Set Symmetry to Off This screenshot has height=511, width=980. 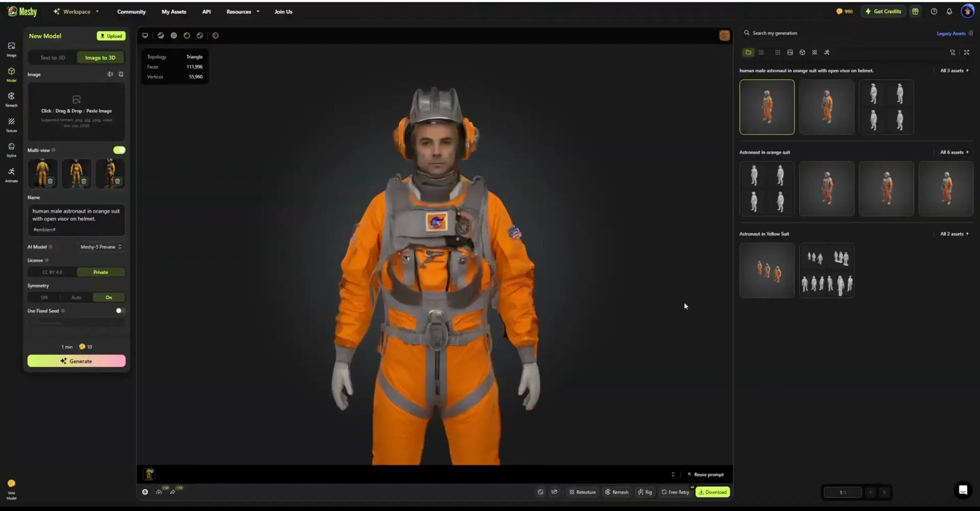pos(44,297)
